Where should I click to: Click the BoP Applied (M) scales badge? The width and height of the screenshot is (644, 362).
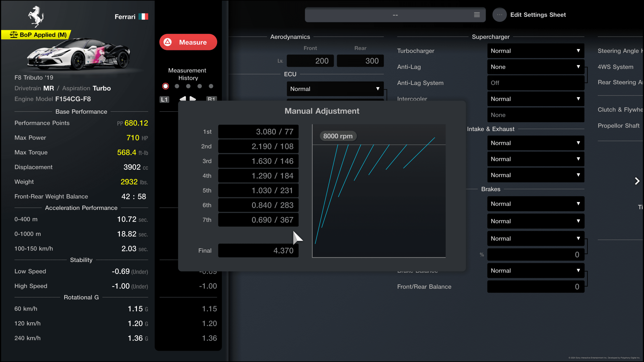(x=36, y=35)
